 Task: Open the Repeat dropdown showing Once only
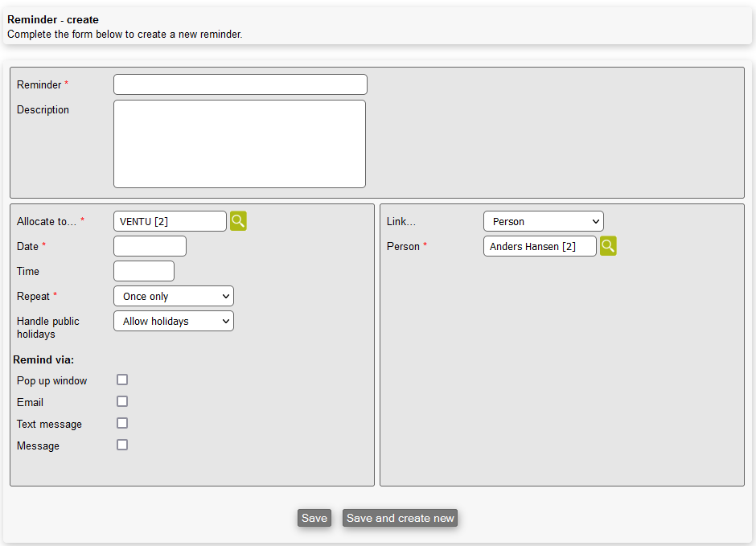tap(173, 296)
